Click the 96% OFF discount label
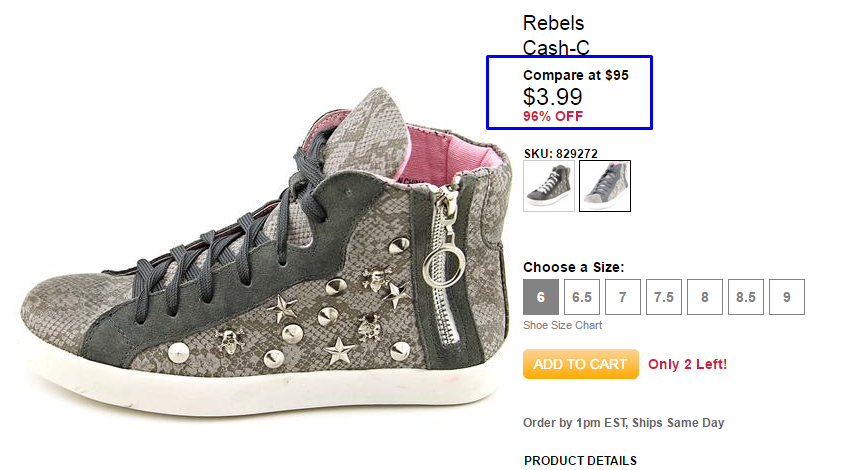 553,116
